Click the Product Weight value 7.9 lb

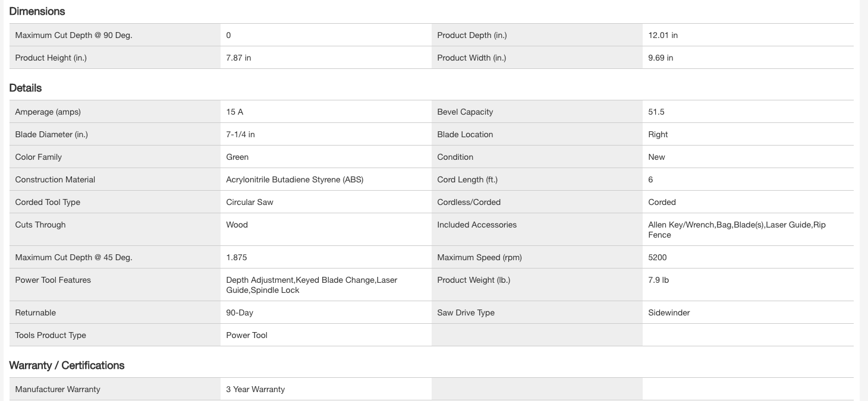[658, 280]
